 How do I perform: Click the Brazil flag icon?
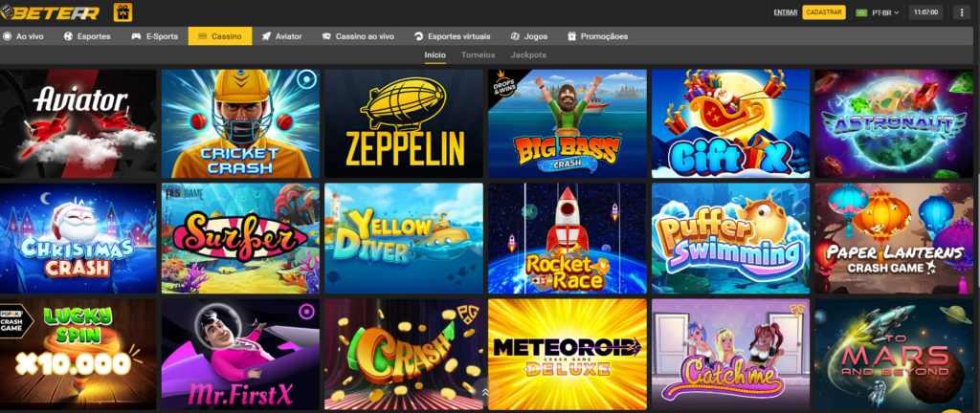861,12
